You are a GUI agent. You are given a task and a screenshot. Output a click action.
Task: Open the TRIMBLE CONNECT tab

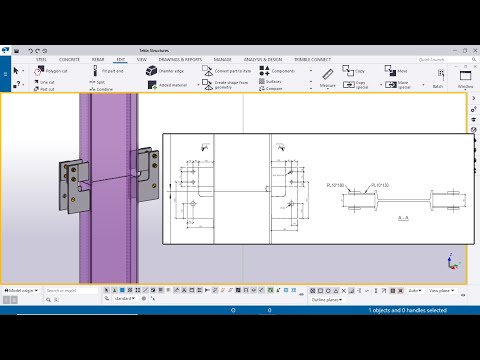(312, 60)
